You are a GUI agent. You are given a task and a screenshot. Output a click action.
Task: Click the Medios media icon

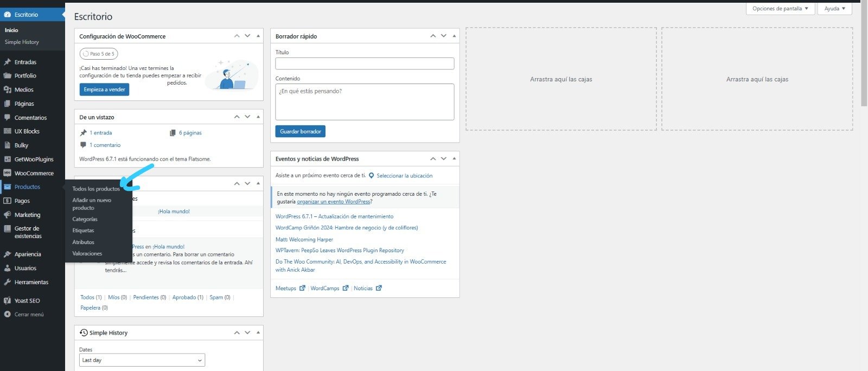click(x=8, y=89)
